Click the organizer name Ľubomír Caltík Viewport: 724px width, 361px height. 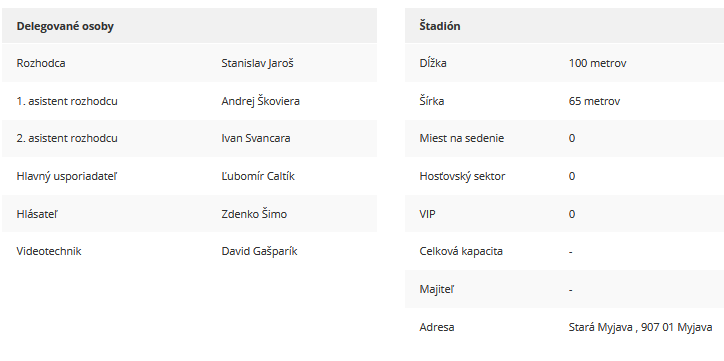258,176
